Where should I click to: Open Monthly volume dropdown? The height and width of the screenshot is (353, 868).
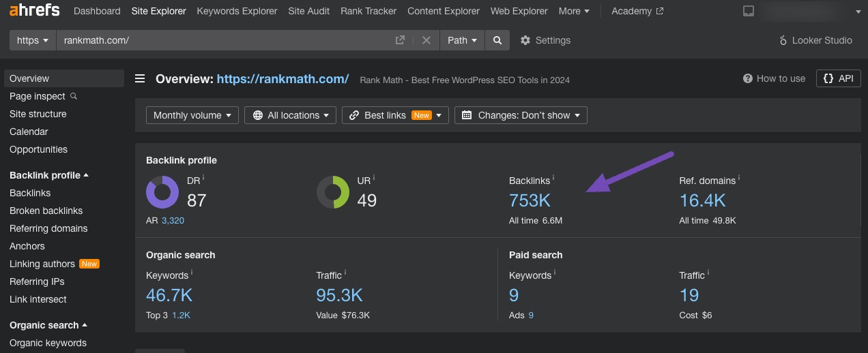192,115
